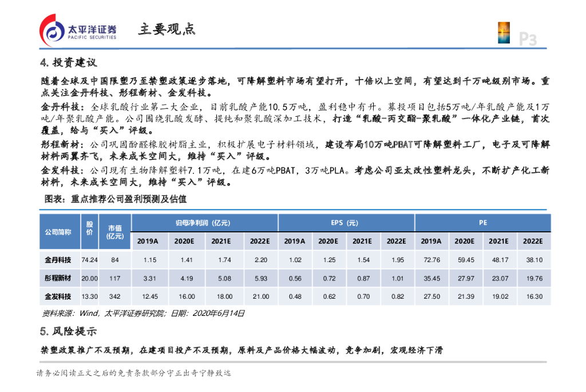Click the stock price cell '20.00'
Viewport: 586px width, 392px height.
(x=90, y=278)
